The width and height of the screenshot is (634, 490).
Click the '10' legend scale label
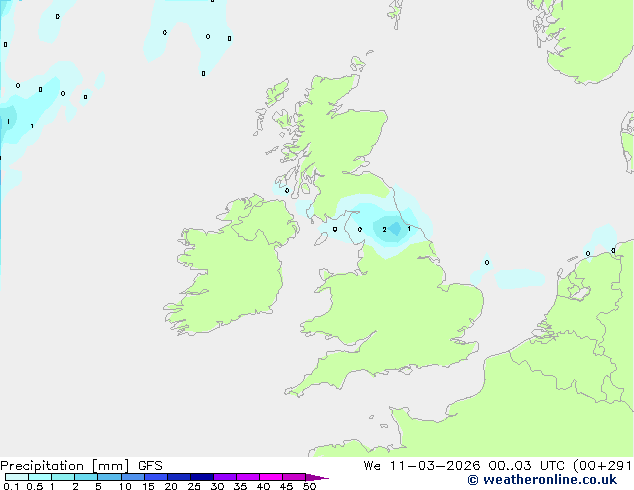(x=125, y=486)
